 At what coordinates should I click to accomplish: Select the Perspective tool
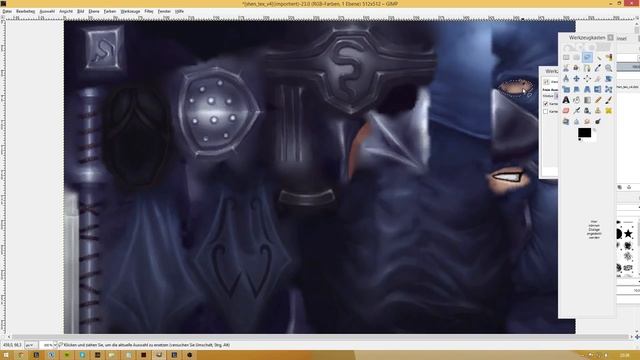pyautogui.click(x=587, y=89)
